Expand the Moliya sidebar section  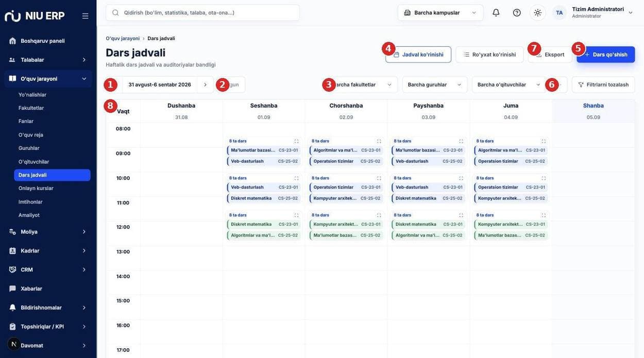[x=48, y=232]
